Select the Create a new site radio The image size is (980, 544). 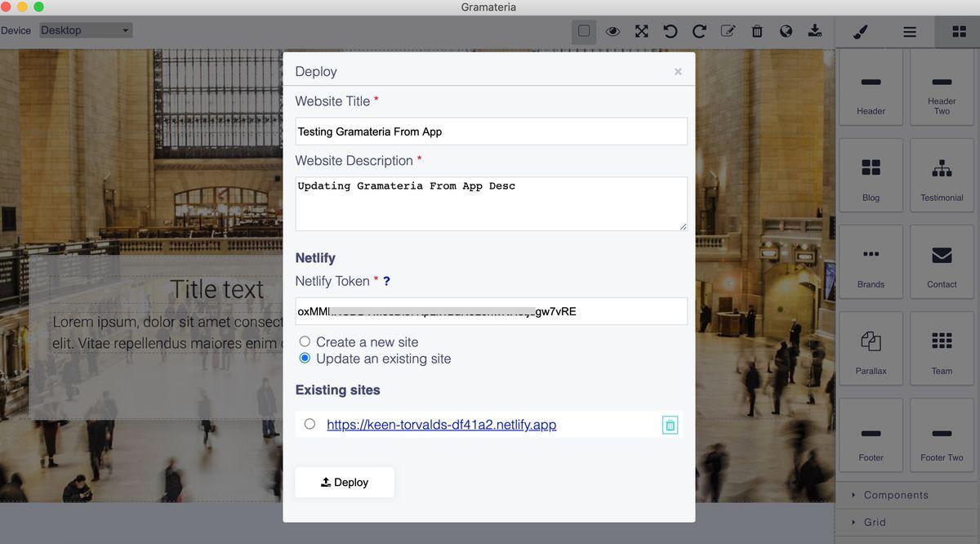[305, 341]
